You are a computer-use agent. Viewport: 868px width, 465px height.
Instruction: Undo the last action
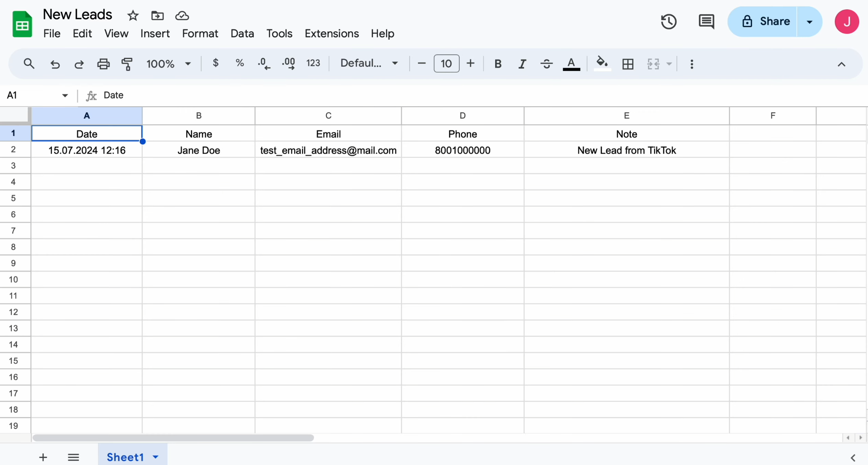[55, 64]
